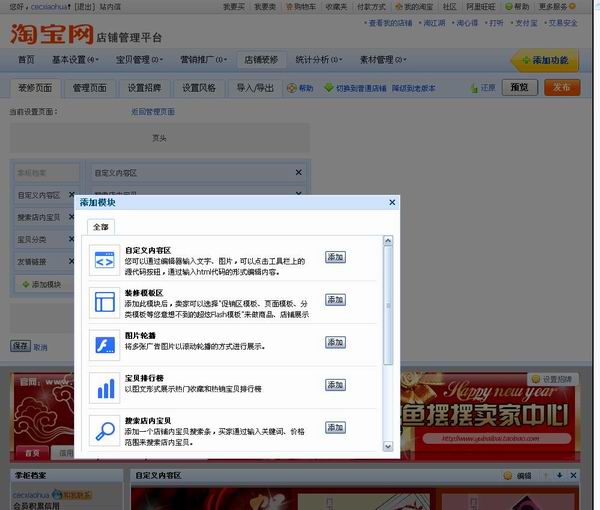Add the 自定义内容区 module
The width and height of the screenshot is (600, 510).
pos(336,257)
